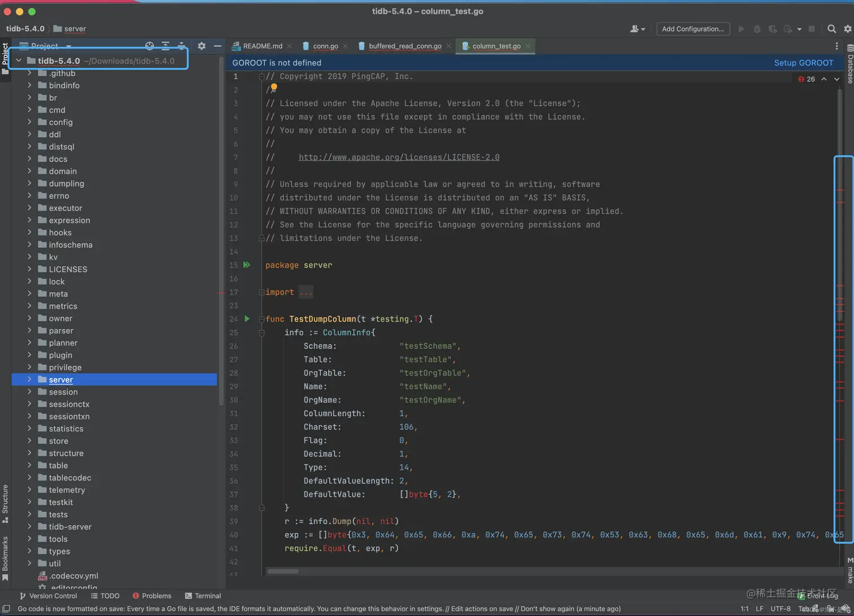Toggle the Database tool window on the right stripe

pyautogui.click(x=850, y=65)
